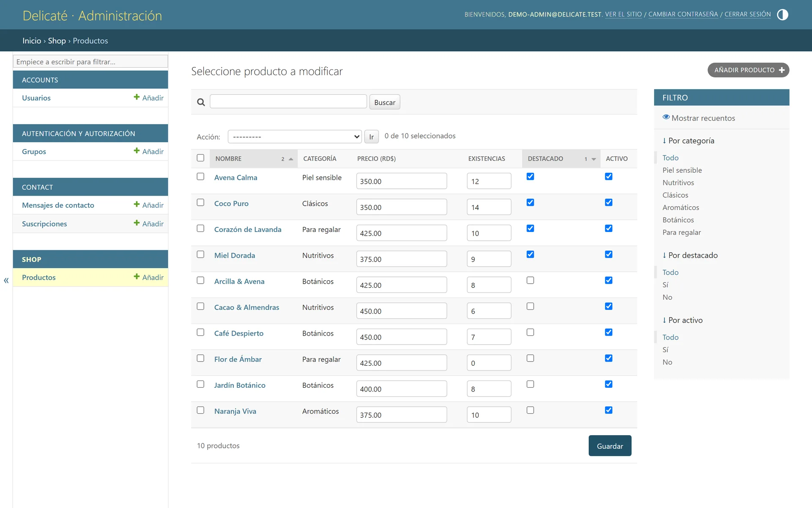Click the Guardar button
812x508 pixels.
coord(610,446)
